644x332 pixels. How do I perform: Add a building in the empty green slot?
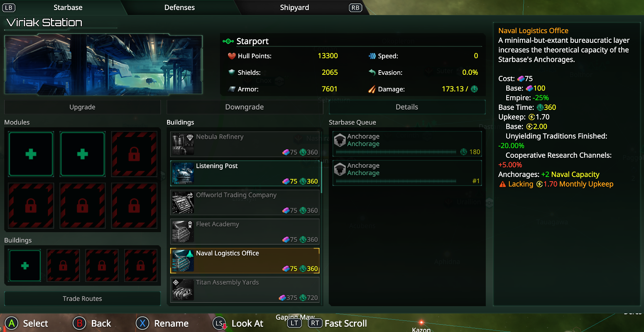[x=25, y=266]
